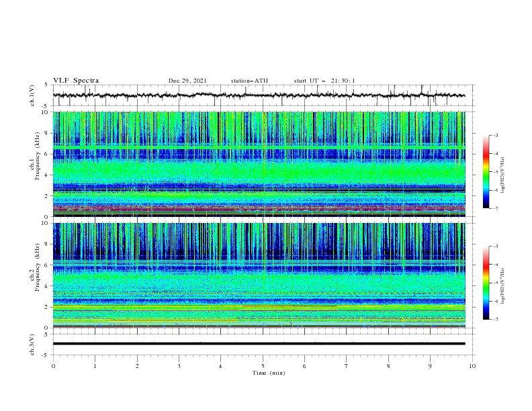
Task: Click the "3" tick on the time axis
Action: point(179,366)
